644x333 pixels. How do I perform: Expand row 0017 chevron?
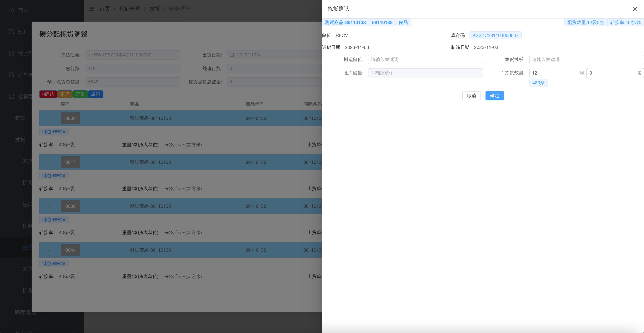[x=49, y=162]
